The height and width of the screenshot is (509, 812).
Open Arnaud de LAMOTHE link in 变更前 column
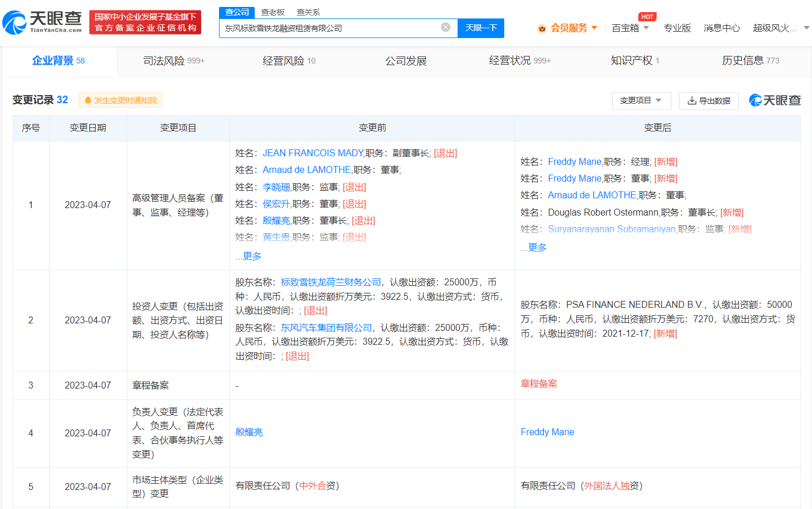coord(307,169)
